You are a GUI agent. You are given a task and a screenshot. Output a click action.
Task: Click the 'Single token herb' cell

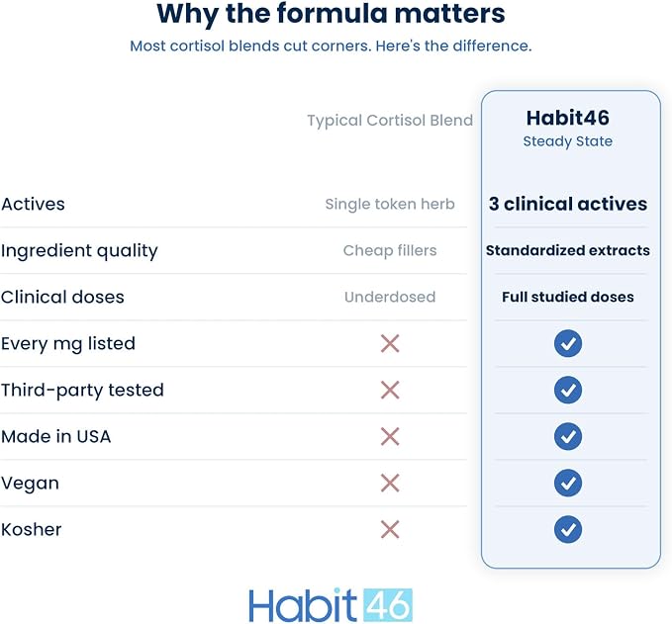pos(390,204)
